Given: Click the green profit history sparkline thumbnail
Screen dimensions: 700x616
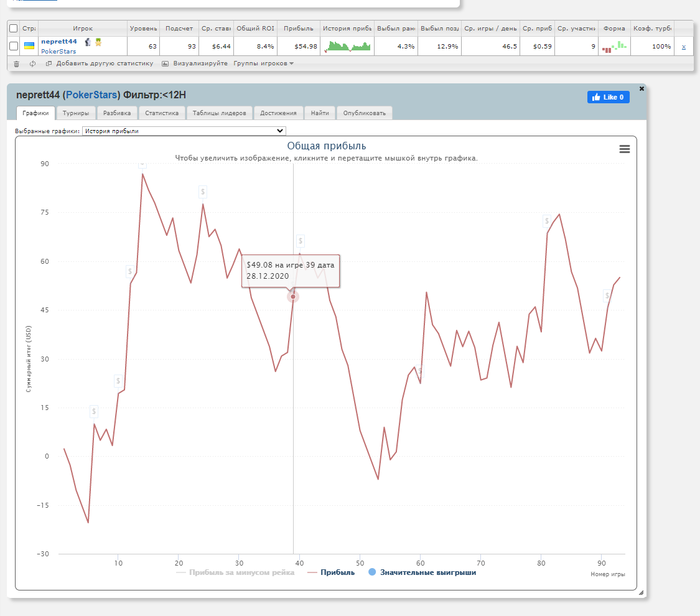Looking at the screenshot, I should 347,46.
